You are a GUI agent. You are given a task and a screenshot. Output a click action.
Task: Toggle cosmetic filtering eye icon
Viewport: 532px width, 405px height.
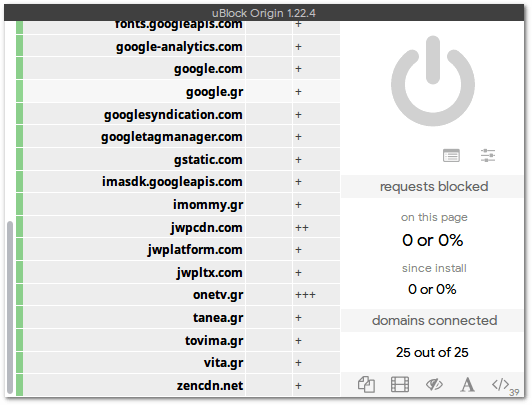pos(434,385)
